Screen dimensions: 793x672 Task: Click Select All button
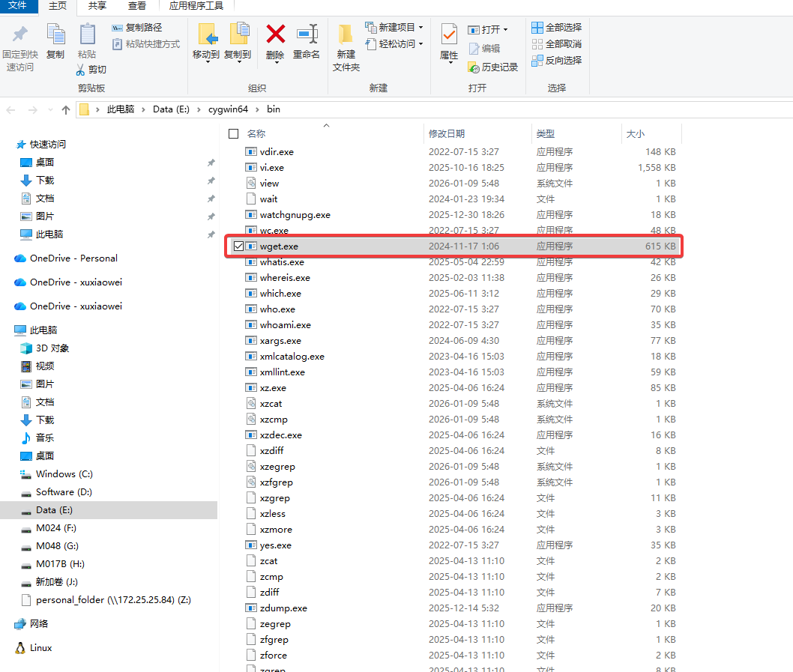pos(556,28)
